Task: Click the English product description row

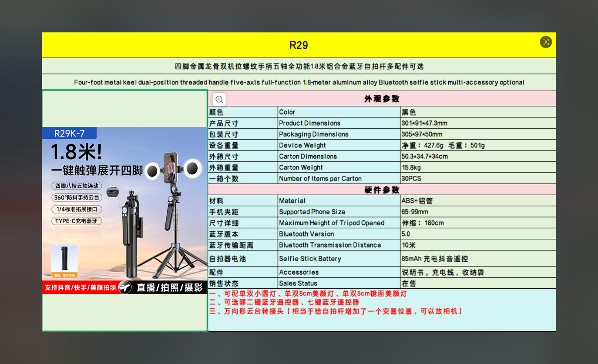Action: point(299,82)
